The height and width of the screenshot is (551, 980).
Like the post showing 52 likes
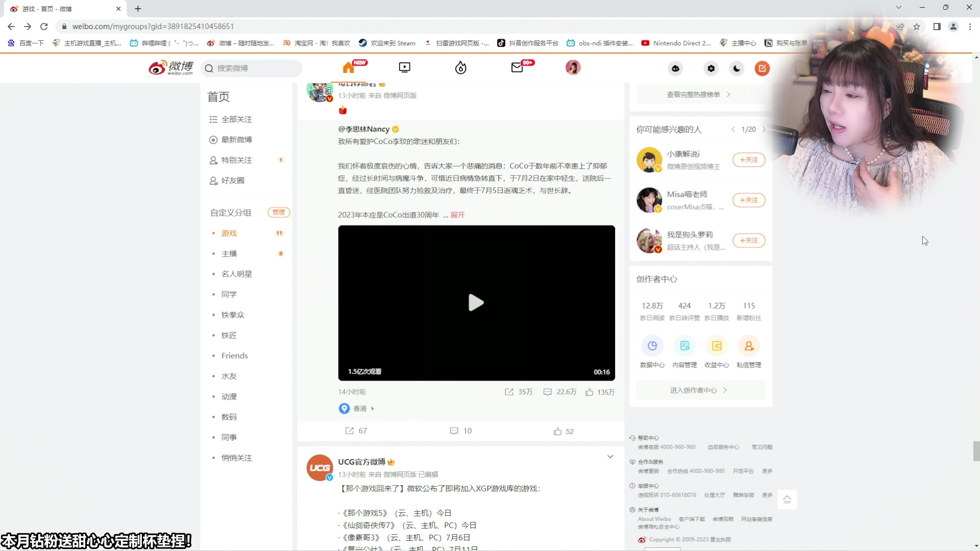click(563, 431)
